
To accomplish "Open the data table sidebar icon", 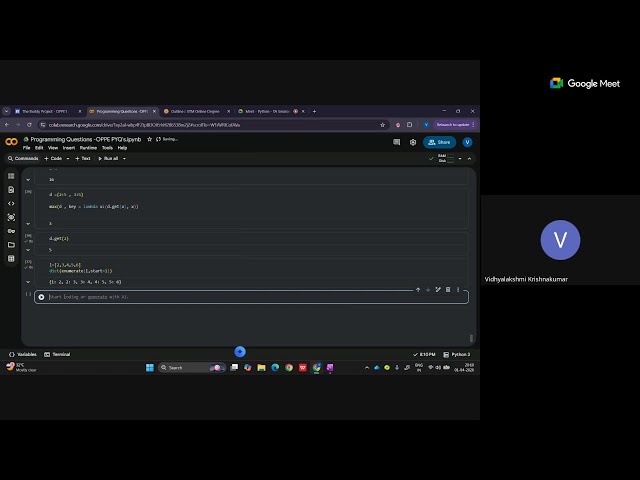I will click(11, 258).
